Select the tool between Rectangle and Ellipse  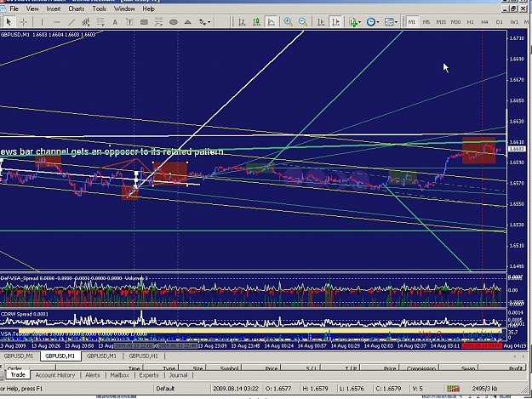click(158, 22)
